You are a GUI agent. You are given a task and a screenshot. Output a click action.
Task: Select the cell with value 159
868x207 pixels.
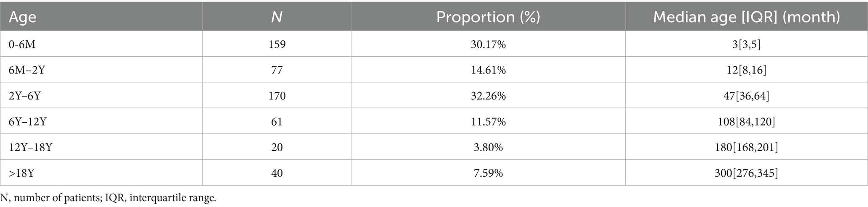point(277,44)
